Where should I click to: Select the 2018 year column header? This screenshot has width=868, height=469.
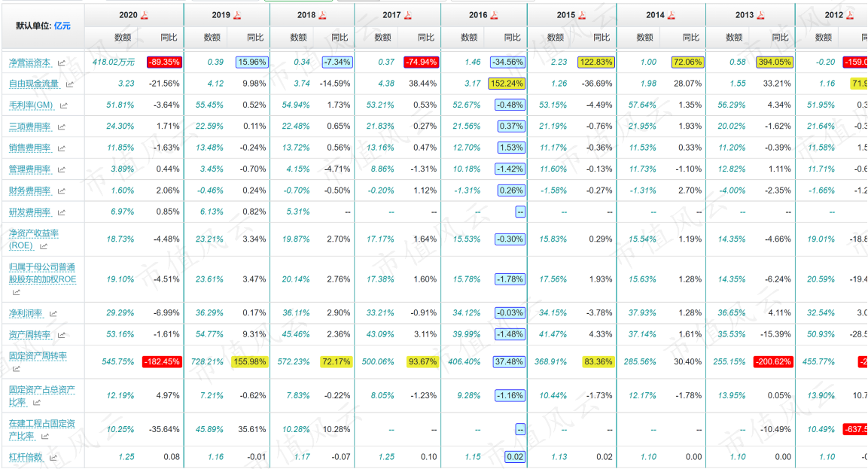pos(306,16)
